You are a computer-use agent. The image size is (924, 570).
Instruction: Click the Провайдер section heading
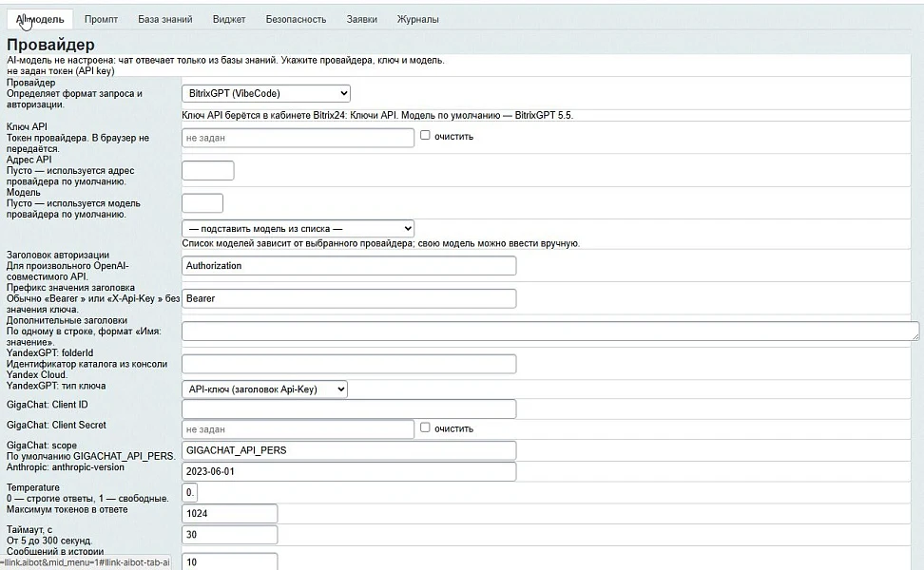point(50,45)
